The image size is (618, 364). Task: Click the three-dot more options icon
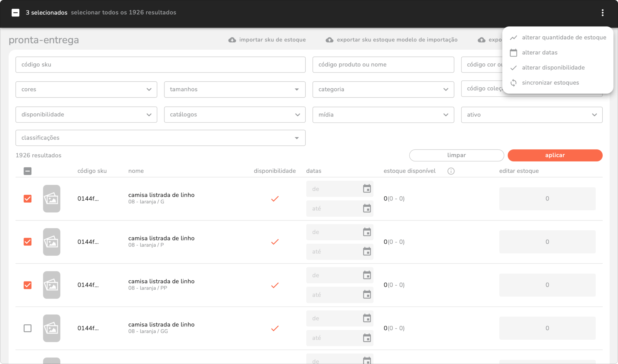point(602,13)
